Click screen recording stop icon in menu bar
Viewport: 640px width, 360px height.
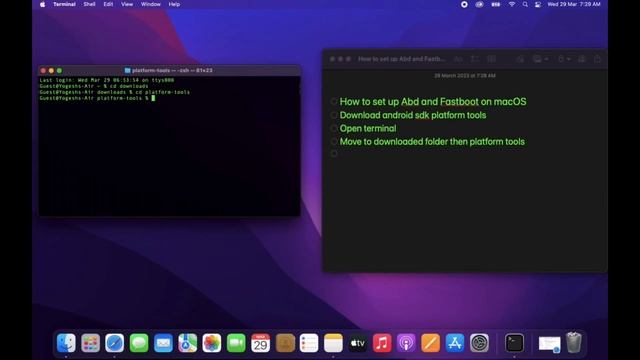(x=464, y=4)
